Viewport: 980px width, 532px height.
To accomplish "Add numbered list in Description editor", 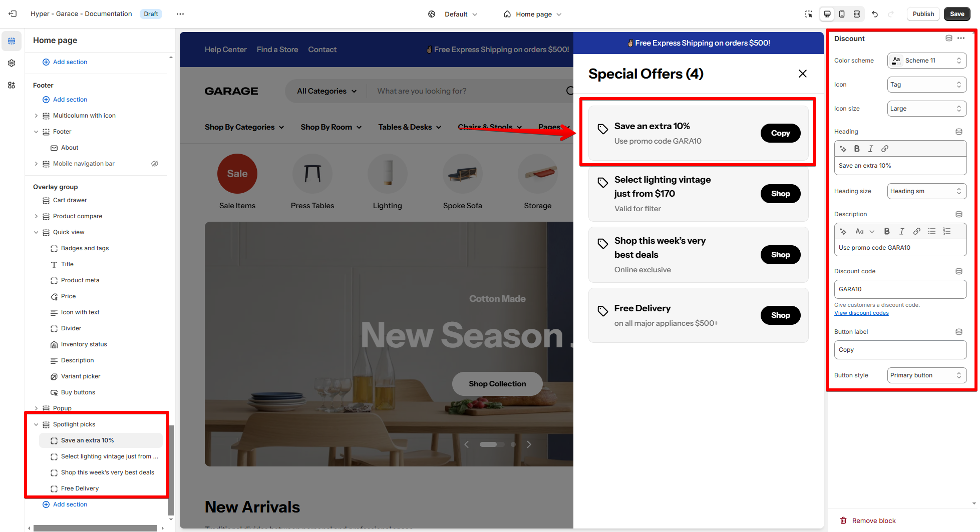I will 947,231.
